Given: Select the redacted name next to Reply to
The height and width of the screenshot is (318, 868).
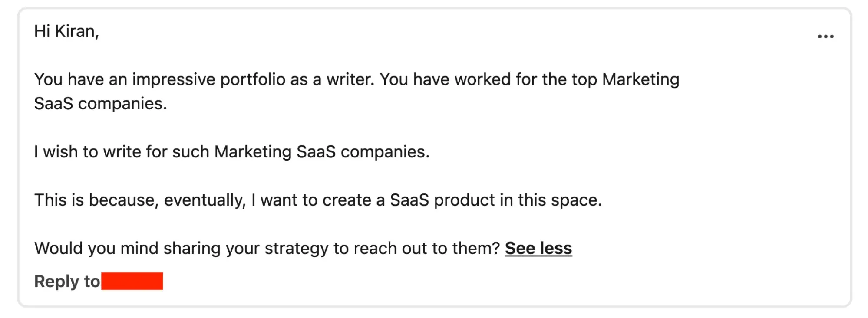Looking at the screenshot, I should coord(132,281).
